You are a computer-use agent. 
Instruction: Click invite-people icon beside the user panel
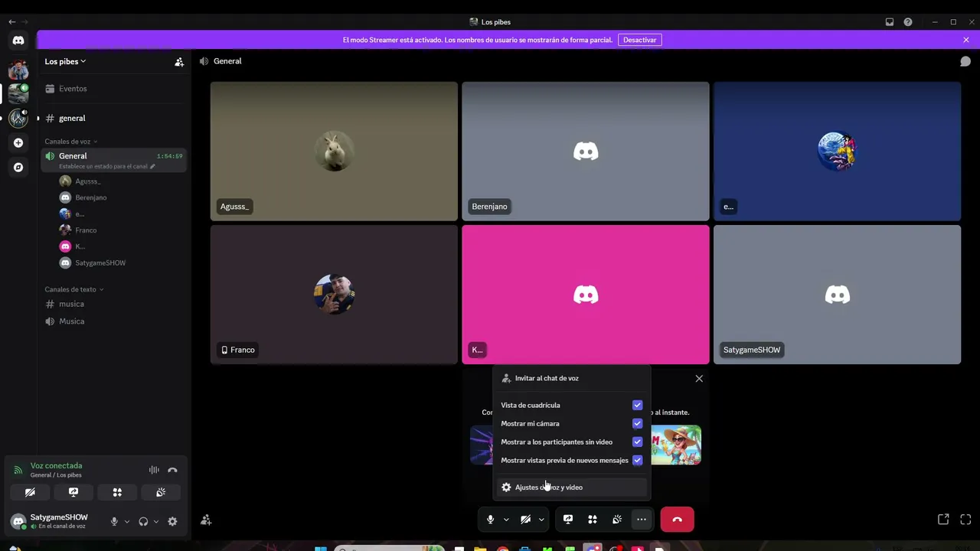point(206,520)
